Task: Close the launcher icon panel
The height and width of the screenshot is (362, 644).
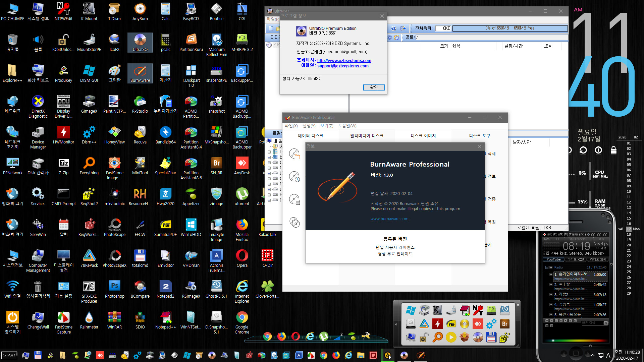Action: point(518,305)
